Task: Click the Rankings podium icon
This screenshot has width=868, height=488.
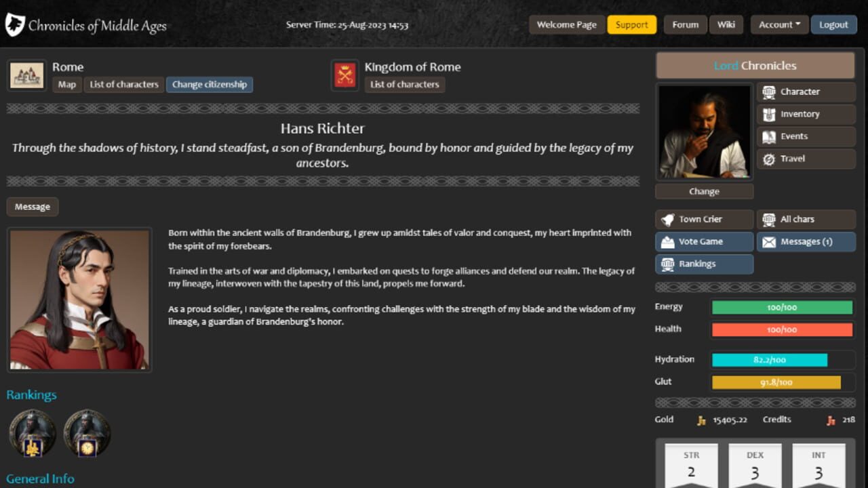Action: 668,264
